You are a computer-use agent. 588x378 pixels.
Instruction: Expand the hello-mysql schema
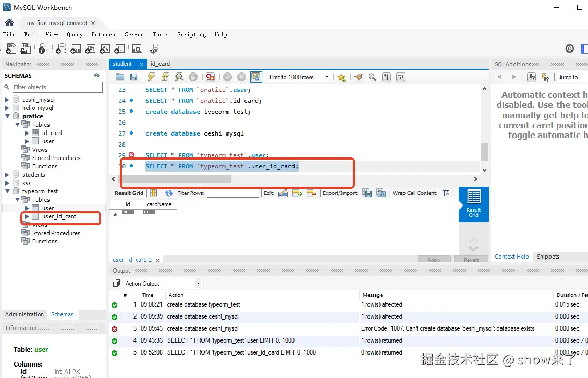[7, 108]
